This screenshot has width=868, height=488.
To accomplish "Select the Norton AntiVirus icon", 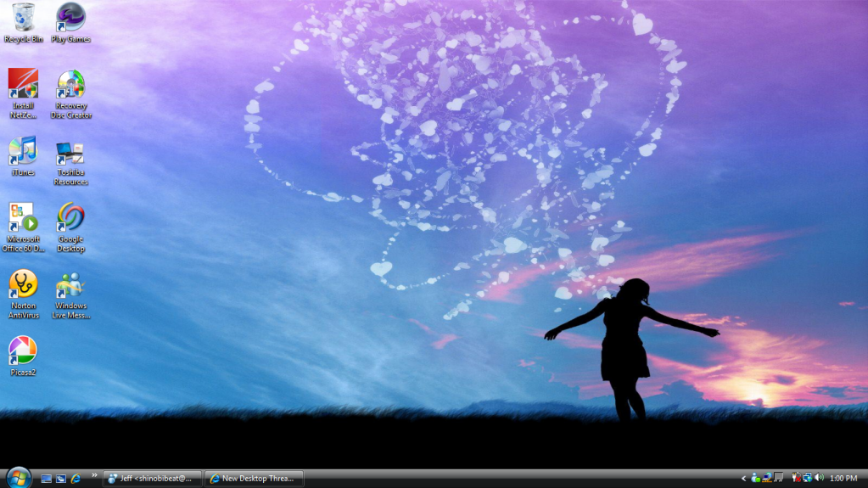I will [x=23, y=294].
